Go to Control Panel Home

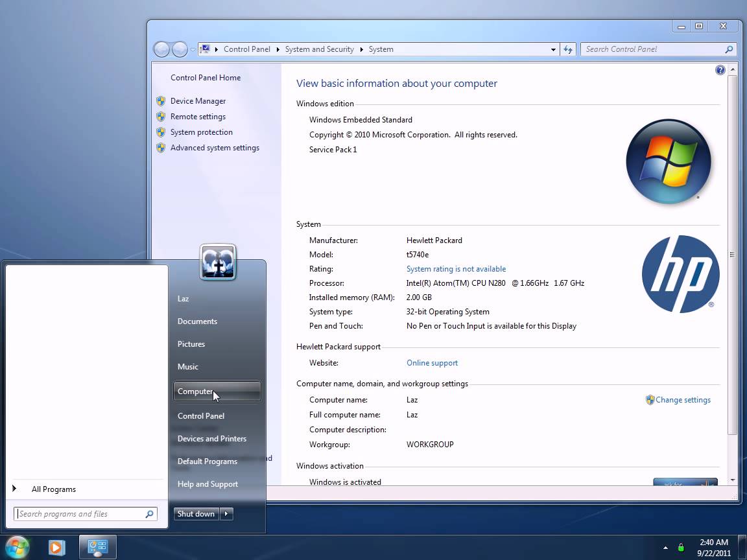[206, 78]
